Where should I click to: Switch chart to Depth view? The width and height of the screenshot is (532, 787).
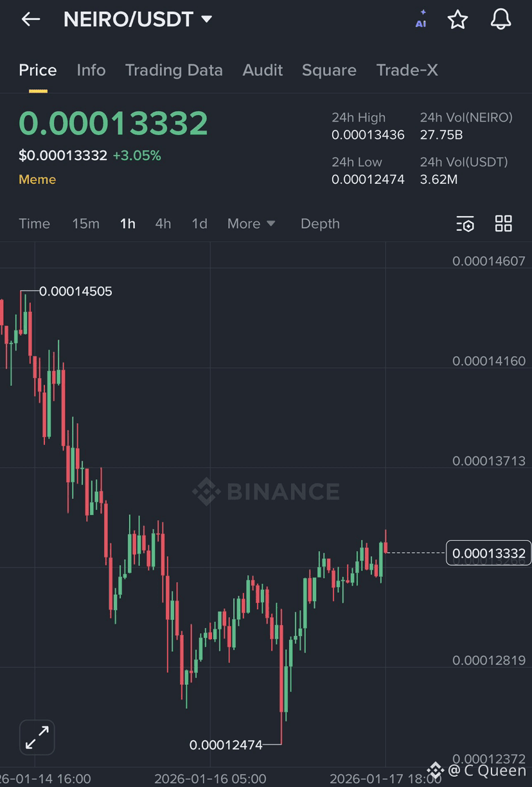[x=320, y=224]
